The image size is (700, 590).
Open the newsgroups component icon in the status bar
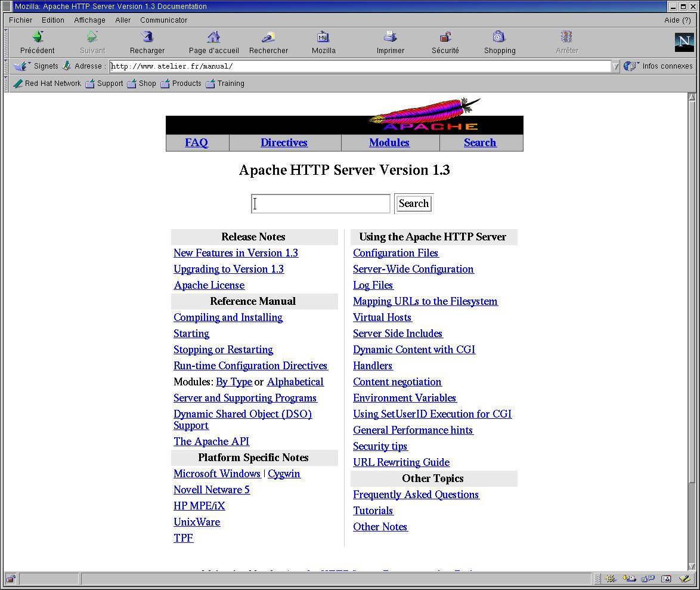[648, 579]
